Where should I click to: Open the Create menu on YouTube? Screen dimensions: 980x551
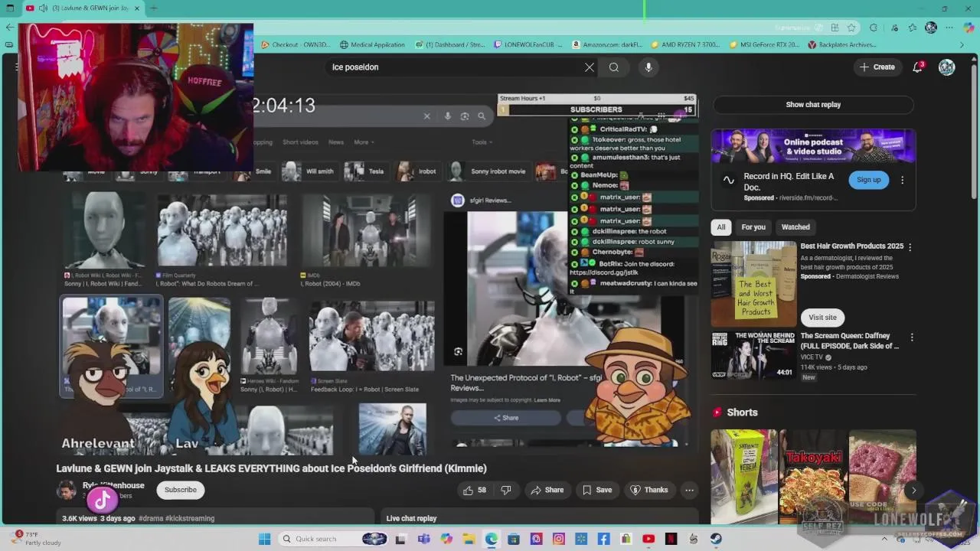[x=877, y=67]
